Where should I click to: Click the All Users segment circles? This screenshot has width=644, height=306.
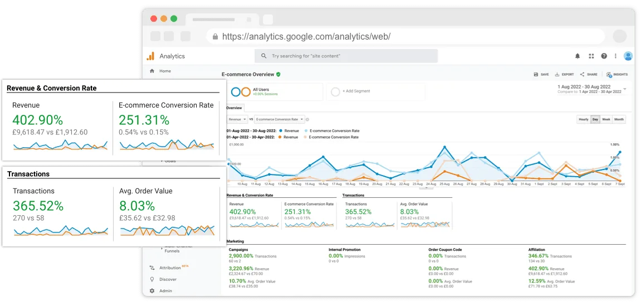(241, 91)
